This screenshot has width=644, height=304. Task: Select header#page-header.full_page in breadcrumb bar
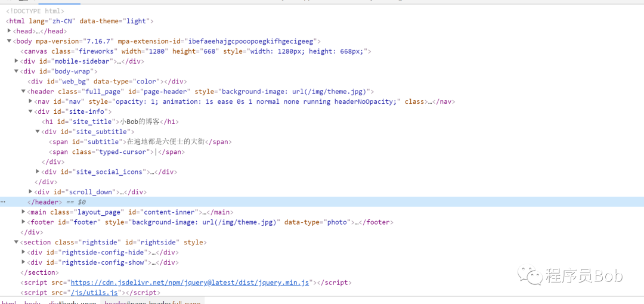tap(153, 302)
